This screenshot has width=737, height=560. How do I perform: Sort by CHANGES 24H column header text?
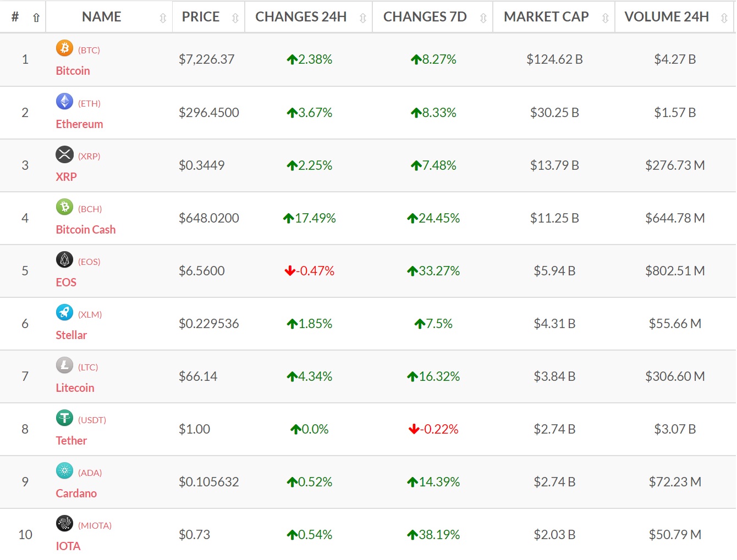tap(301, 17)
